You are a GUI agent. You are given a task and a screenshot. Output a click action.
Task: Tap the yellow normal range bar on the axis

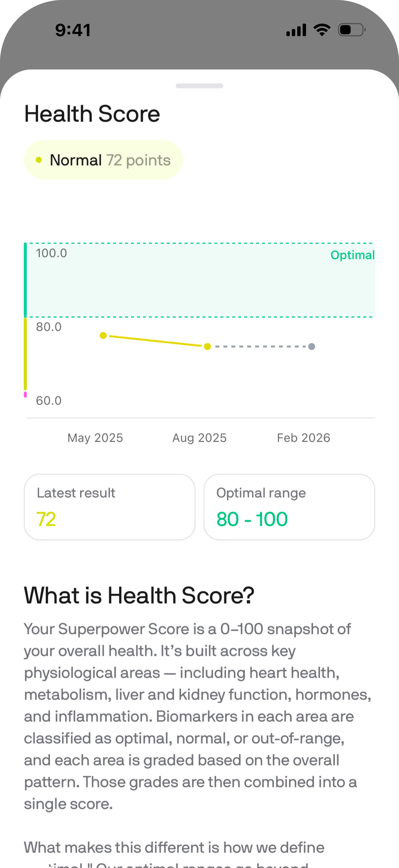pyautogui.click(x=25, y=354)
